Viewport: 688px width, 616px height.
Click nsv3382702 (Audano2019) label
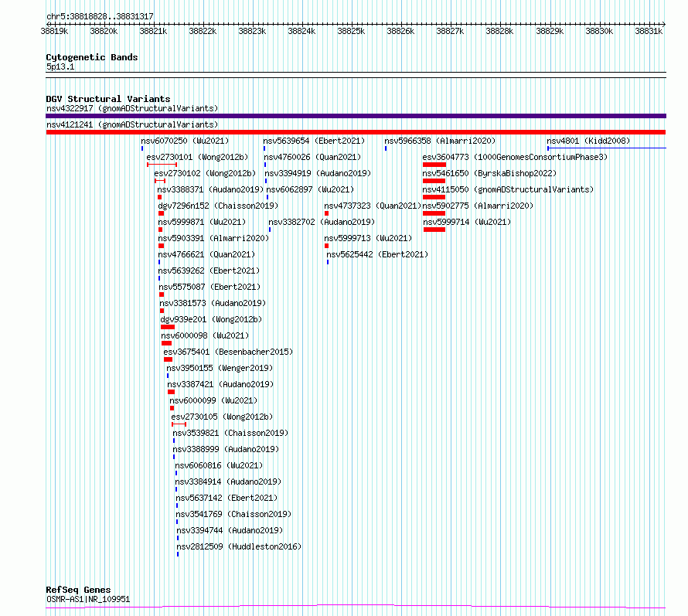pos(322,222)
